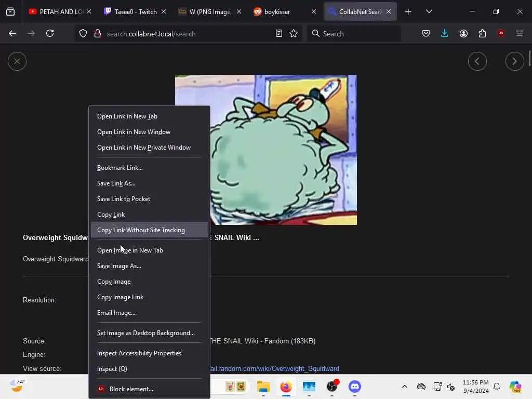
Task: Open the notifications bell in taskbar
Action: [x=497, y=387]
